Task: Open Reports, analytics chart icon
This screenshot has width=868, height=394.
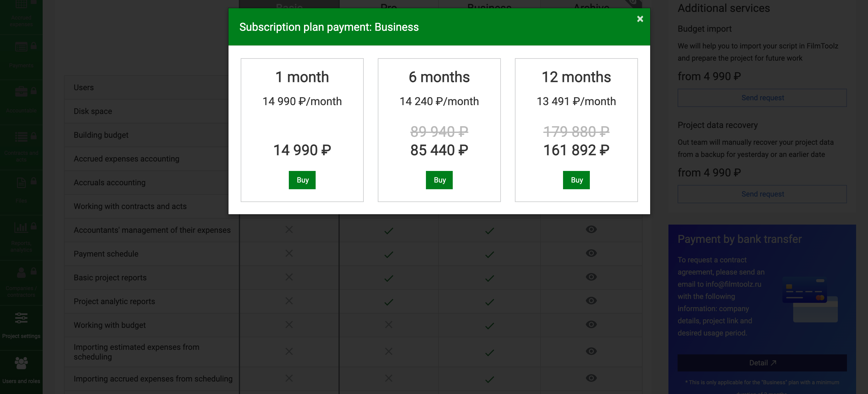Action: [21, 227]
